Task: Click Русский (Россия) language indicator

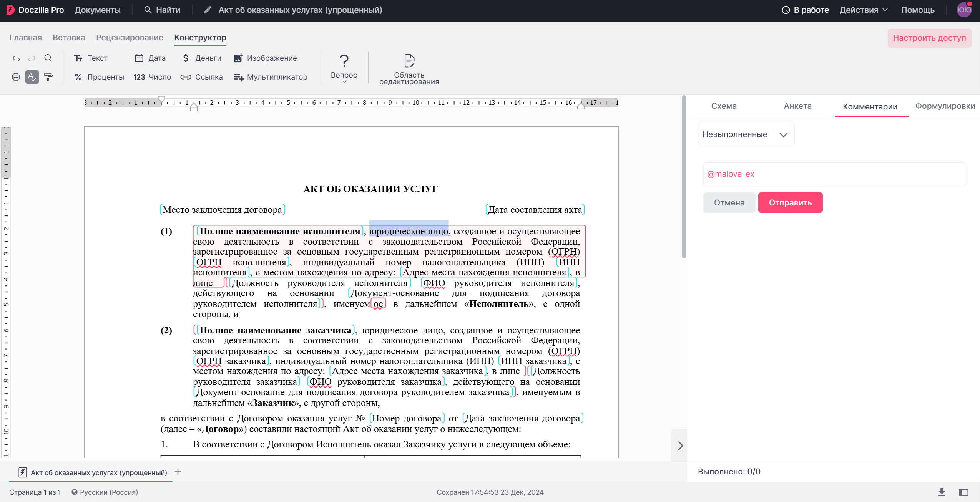Action: coord(105,492)
